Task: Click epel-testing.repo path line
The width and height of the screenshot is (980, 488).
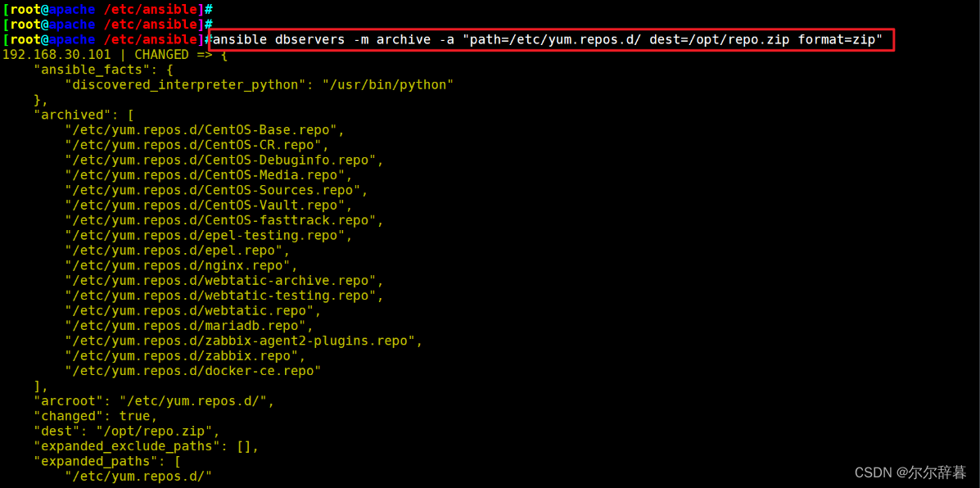Action: click(209, 236)
